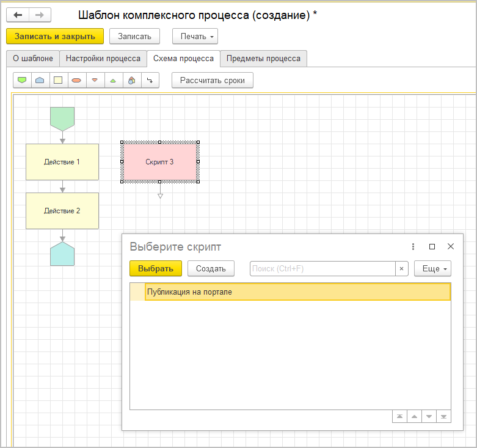Pick the yellow action rectangle tool
The image size is (477, 448).
[58, 81]
